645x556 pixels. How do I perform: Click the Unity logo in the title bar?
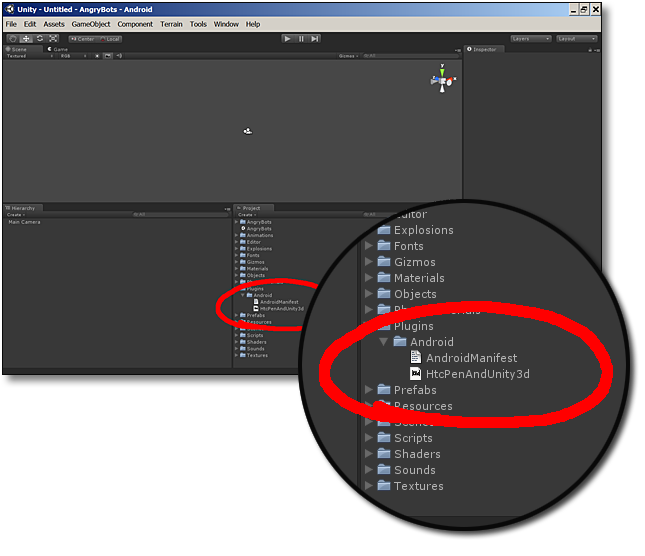pos(10,9)
